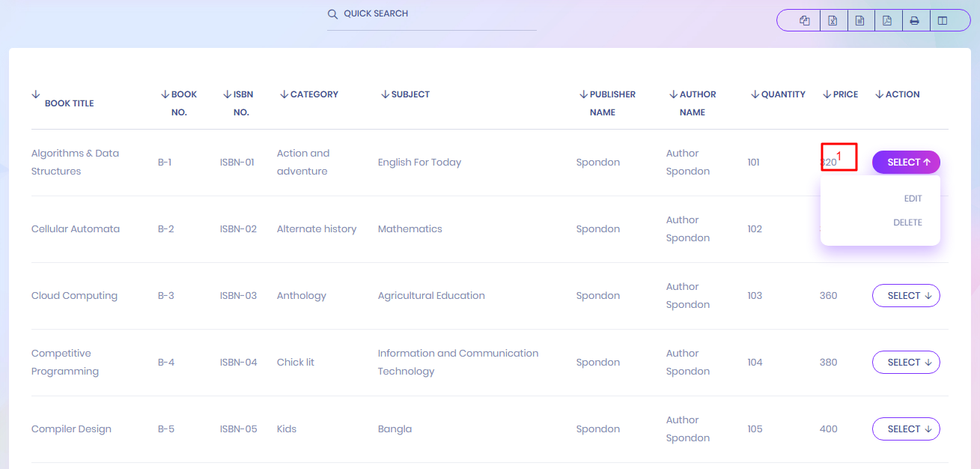Click the quick search magnifier icon
This screenshot has height=469, width=980.
tap(332, 14)
